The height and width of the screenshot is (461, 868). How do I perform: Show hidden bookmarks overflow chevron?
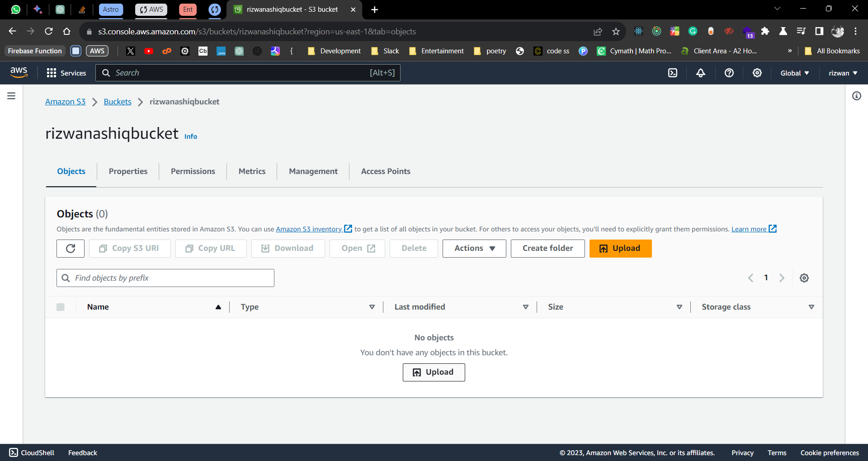click(x=790, y=51)
